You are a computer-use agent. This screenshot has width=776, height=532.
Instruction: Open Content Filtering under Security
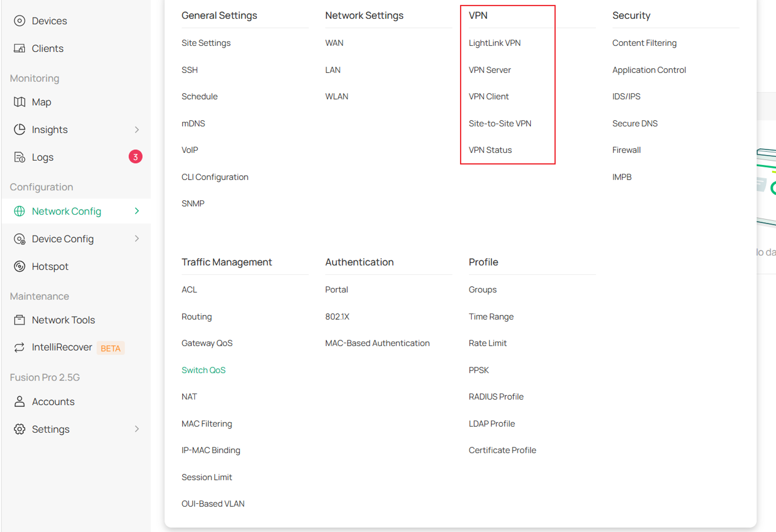pyautogui.click(x=644, y=43)
